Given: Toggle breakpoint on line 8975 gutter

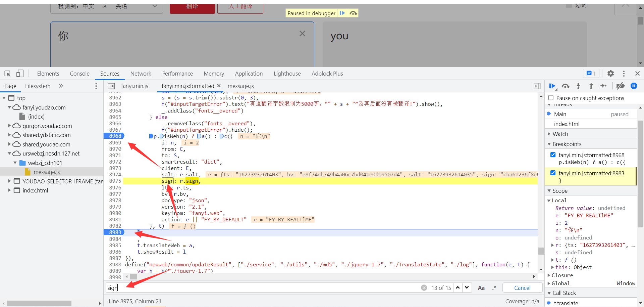Looking at the screenshot, I should tap(115, 181).
